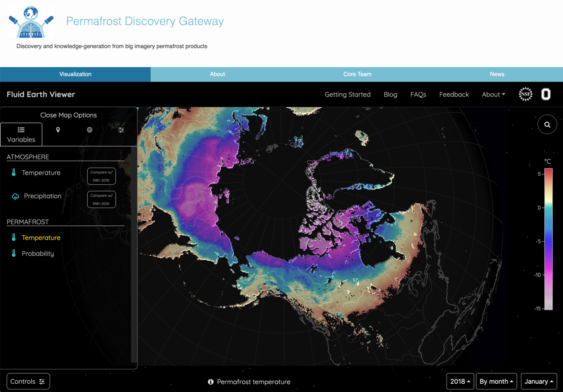Click the magnifier search icon on map
Viewport: 563px width, 392px height.
pos(547,125)
